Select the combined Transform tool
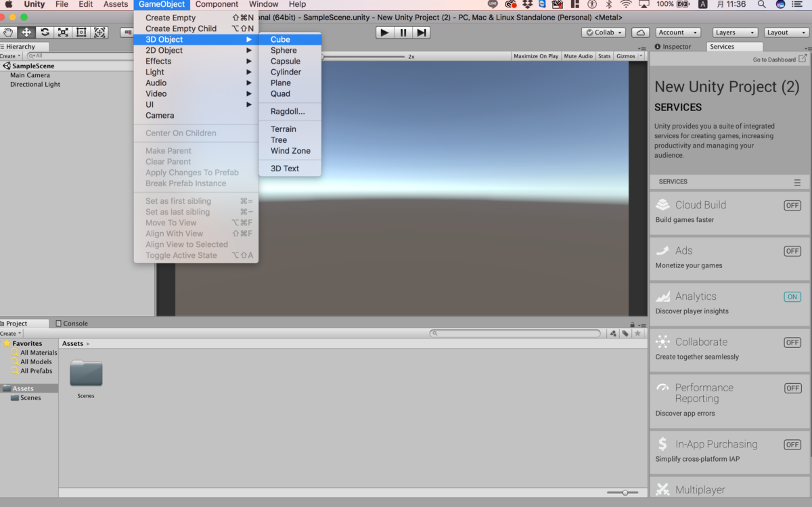 pyautogui.click(x=100, y=32)
